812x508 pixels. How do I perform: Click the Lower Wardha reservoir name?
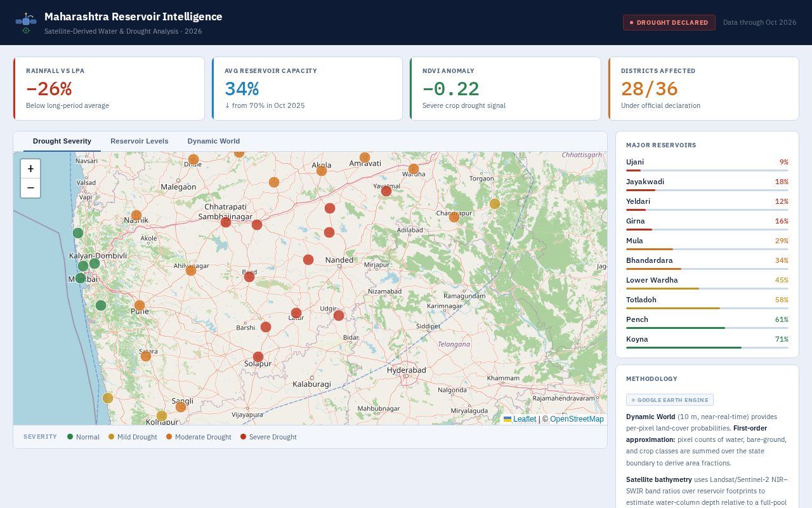click(652, 280)
